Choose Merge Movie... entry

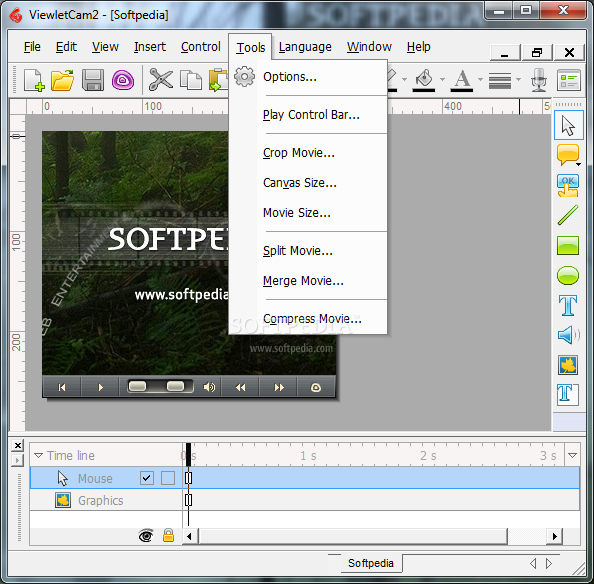[303, 281]
